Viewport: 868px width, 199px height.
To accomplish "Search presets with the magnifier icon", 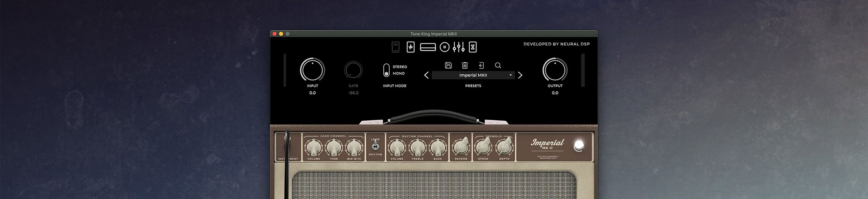I will pyautogui.click(x=498, y=65).
